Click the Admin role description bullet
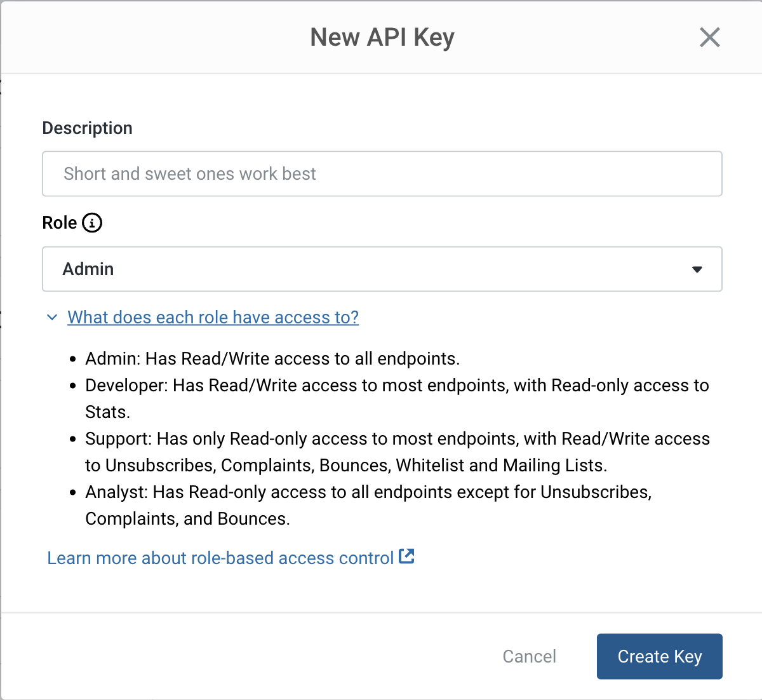This screenshot has width=762, height=700. [x=272, y=359]
